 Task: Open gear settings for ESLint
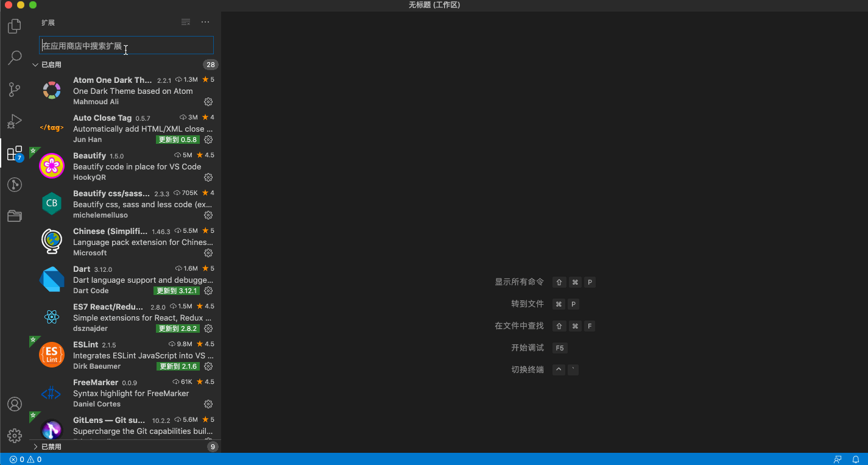click(x=208, y=366)
